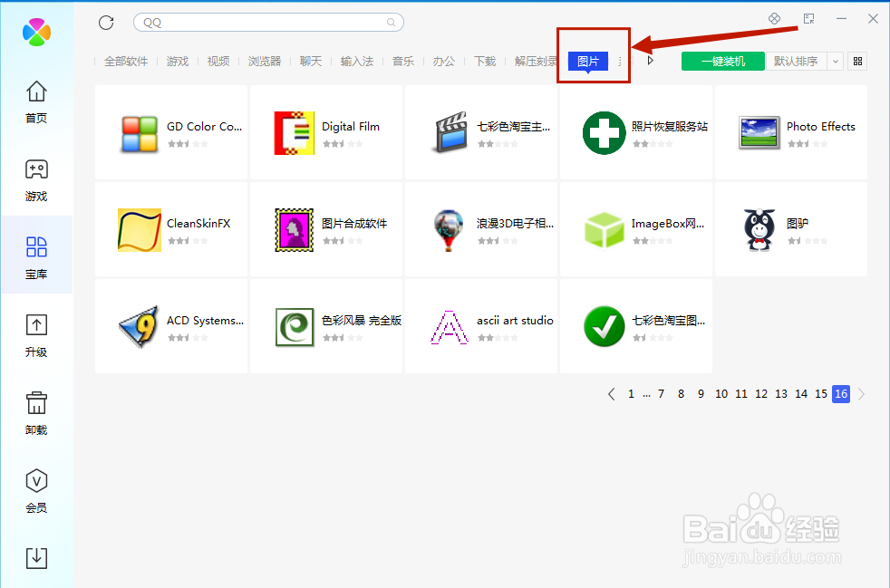Go to previous page arrow
890x588 pixels.
pos(611,394)
